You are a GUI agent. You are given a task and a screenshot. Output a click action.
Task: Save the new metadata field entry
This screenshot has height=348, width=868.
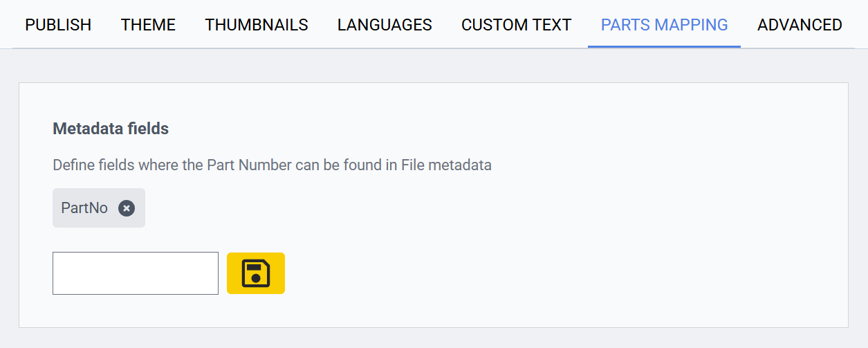point(256,273)
